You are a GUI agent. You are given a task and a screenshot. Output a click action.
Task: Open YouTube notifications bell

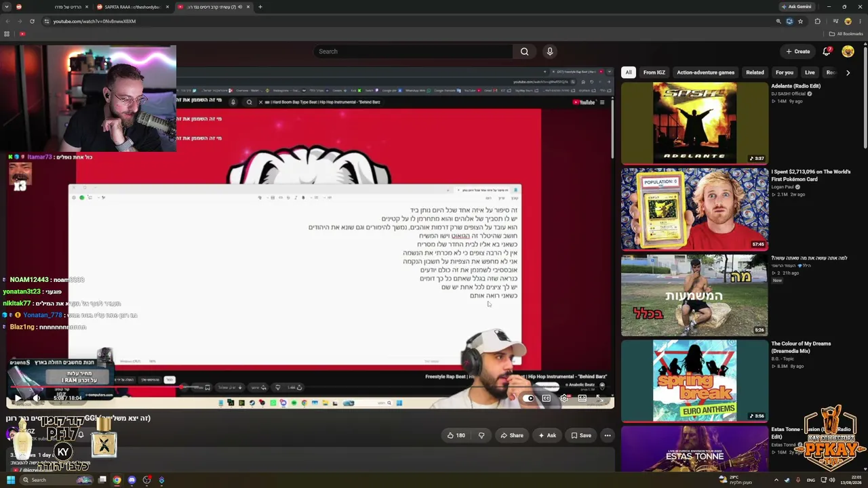[x=827, y=52]
